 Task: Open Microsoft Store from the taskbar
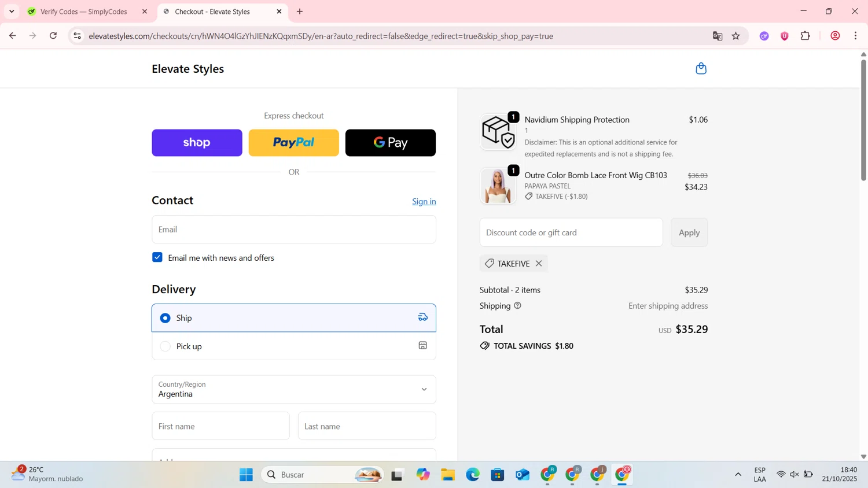pyautogui.click(x=498, y=475)
